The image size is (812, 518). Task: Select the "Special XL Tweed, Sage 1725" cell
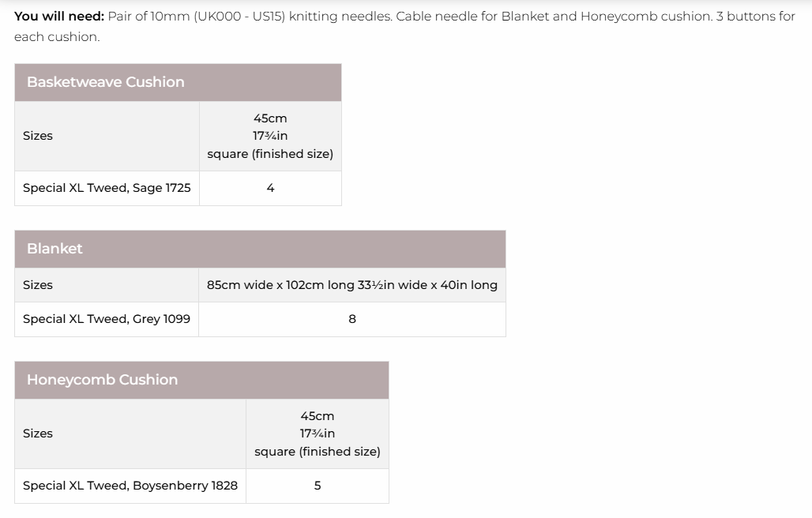(107, 188)
